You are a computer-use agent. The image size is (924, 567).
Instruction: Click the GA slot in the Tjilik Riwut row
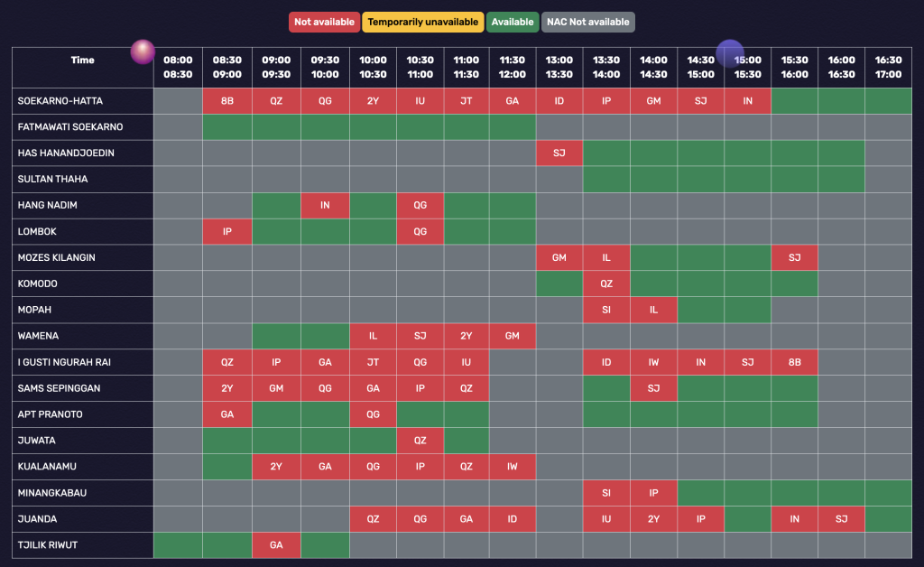[x=276, y=546]
